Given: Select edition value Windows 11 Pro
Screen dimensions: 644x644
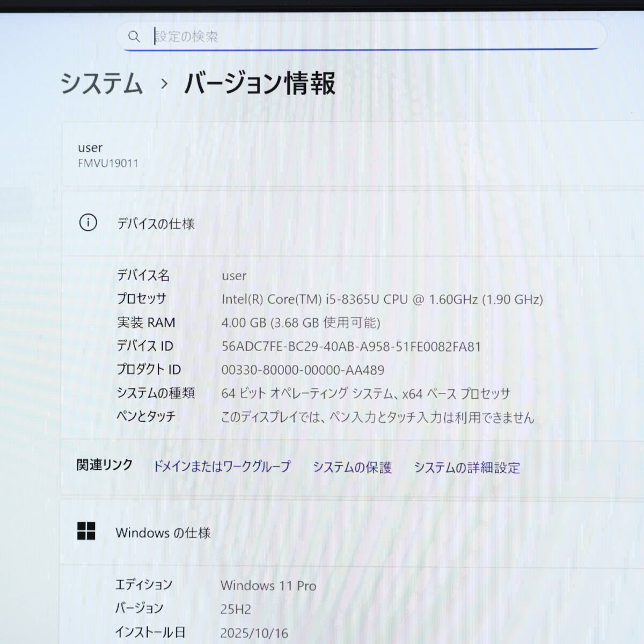Looking at the screenshot, I should 268,586.
